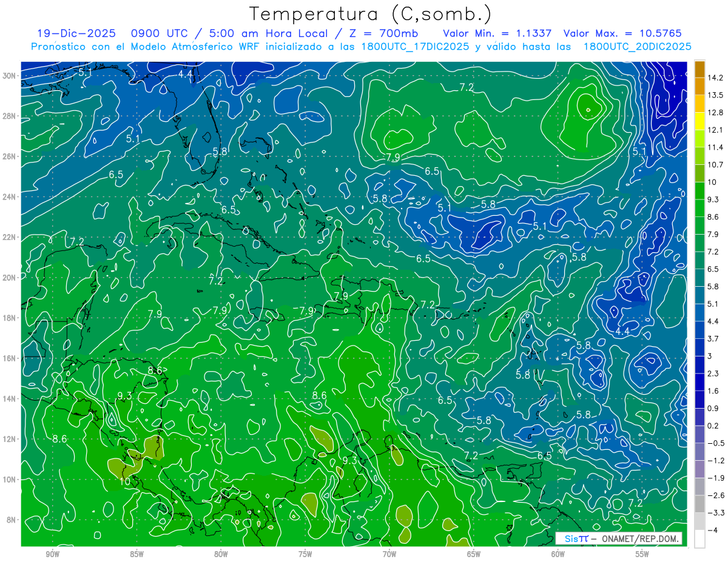Screen dimensions: 728x562
Task: Click the '-0.5' color scale value
Action: pyautogui.click(x=715, y=443)
